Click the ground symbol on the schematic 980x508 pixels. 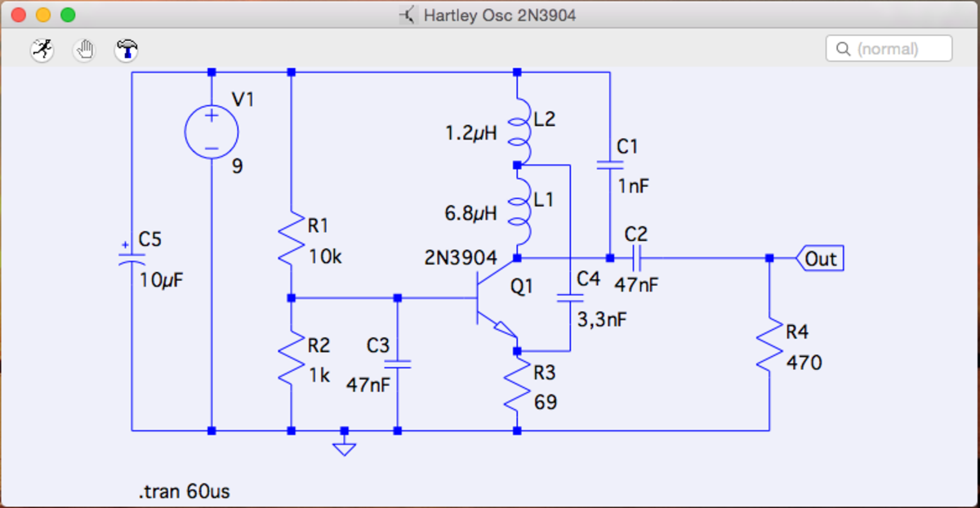345,445
